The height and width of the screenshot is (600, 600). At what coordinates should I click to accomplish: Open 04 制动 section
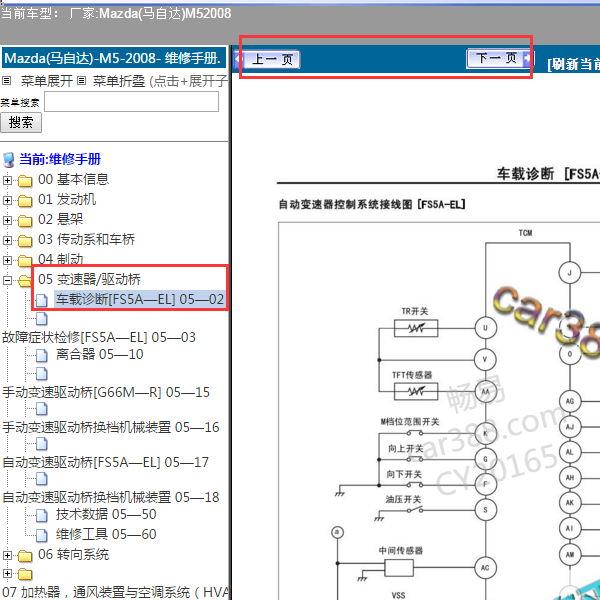[x=60, y=259]
